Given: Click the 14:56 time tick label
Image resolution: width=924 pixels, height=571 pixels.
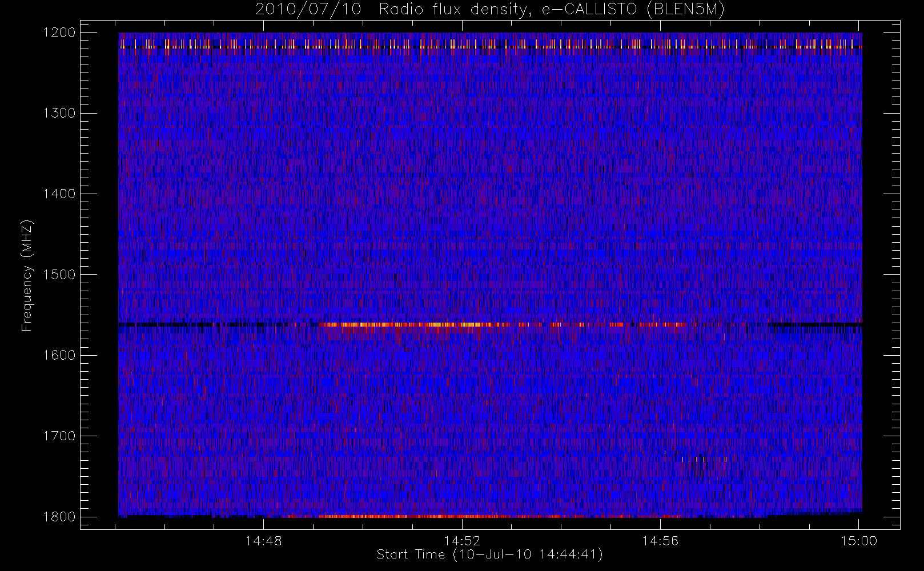Looking at the screenshot, I should point(661,541).
